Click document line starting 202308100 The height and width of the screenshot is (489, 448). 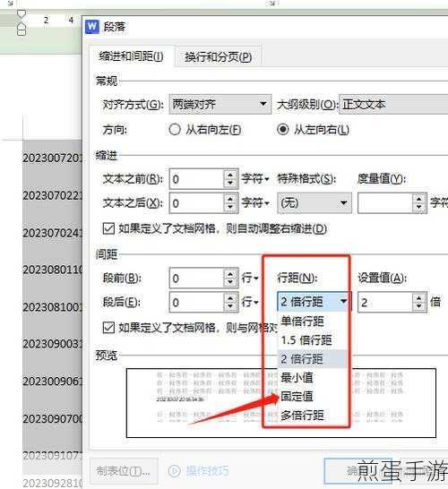[52, 307]
